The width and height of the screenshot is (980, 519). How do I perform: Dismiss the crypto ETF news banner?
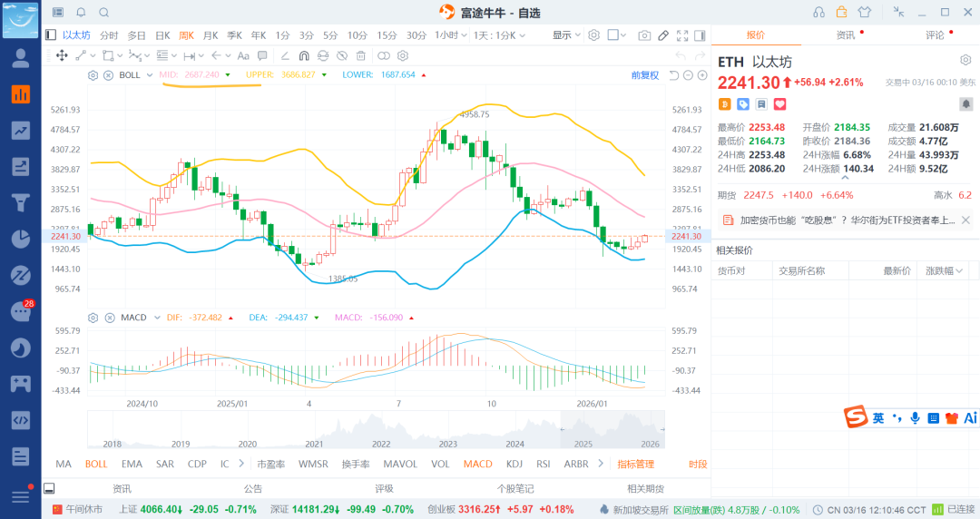965,220
